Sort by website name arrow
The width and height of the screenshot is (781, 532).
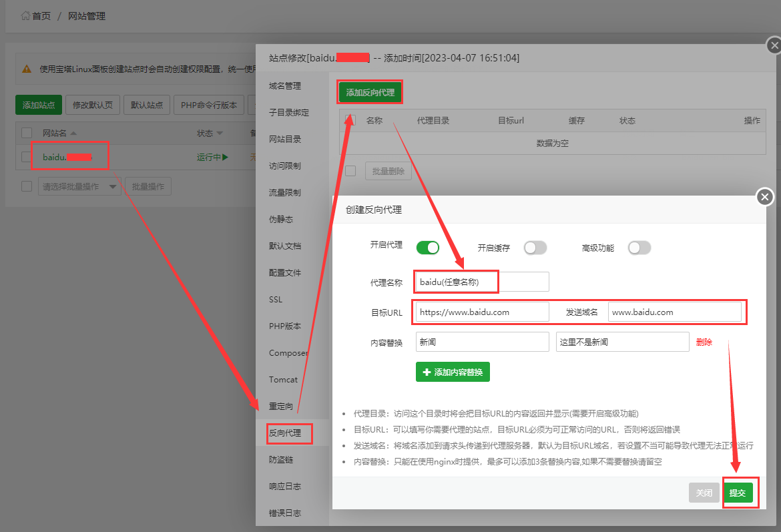73,133
